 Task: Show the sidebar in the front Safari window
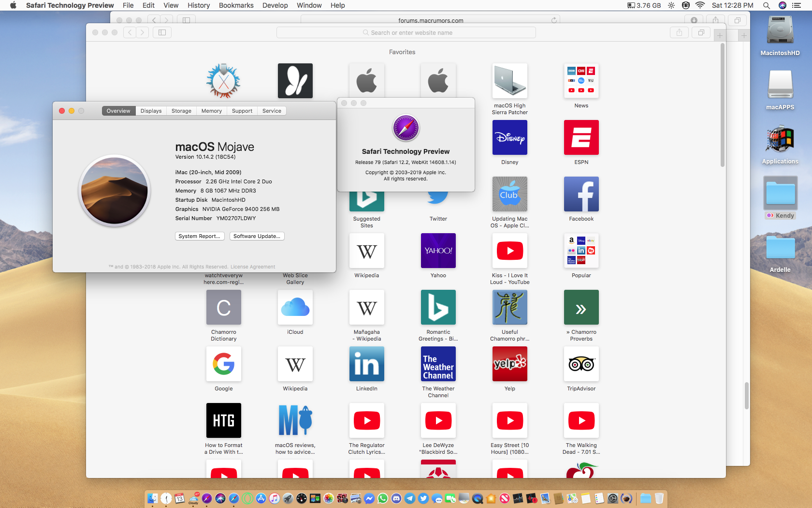[x=162, y=32]
